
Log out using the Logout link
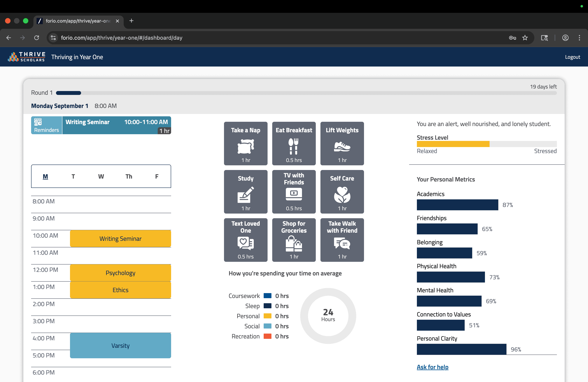tap(572, 57)
